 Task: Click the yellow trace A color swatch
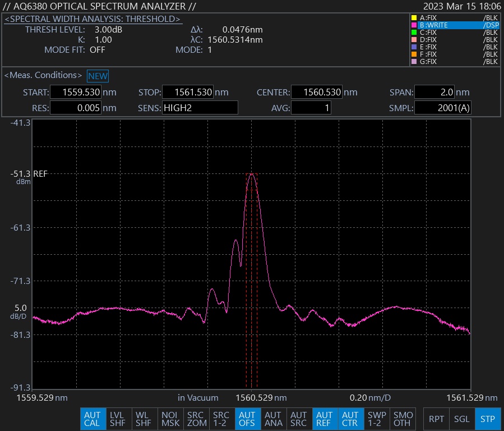click(x=414, y=18)
